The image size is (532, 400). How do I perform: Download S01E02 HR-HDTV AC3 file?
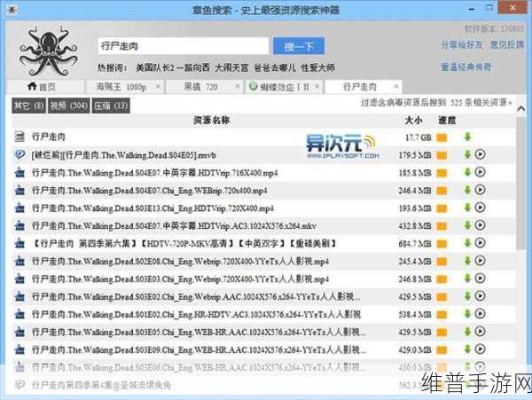pyautogui.click(x=467, y=313)
